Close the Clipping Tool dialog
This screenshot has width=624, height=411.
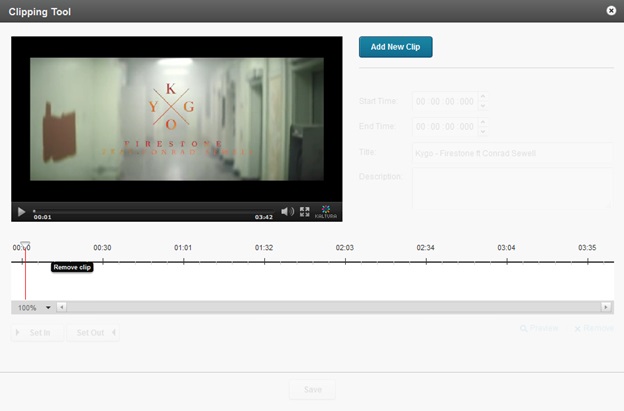pyautogui.click(x=611, y=11)
